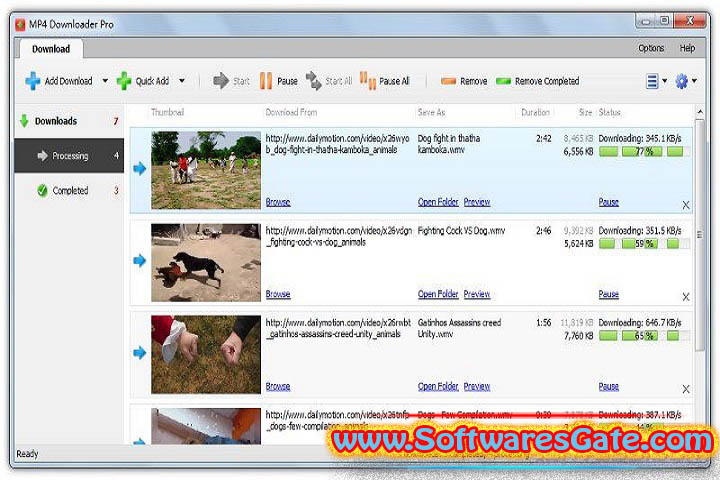720x480 pixels.
Task: Preview Gatinhos Assassins creed Unity video
Action: (x=477, y=387)
